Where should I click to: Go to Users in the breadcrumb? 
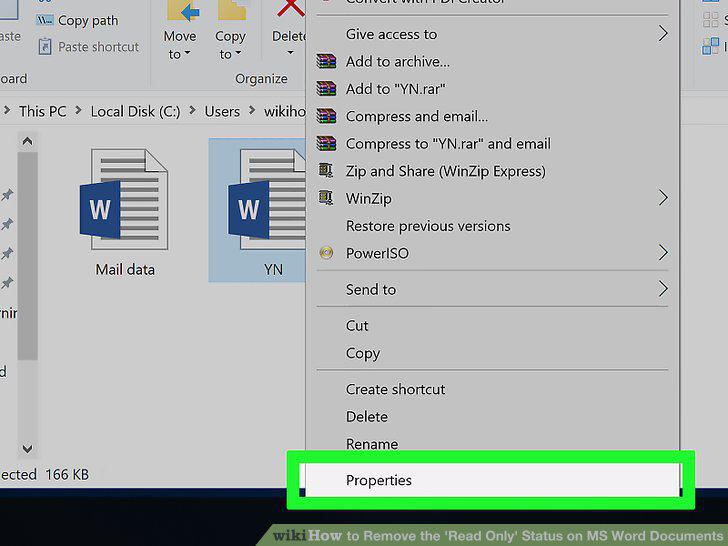(x=222, y=111)
